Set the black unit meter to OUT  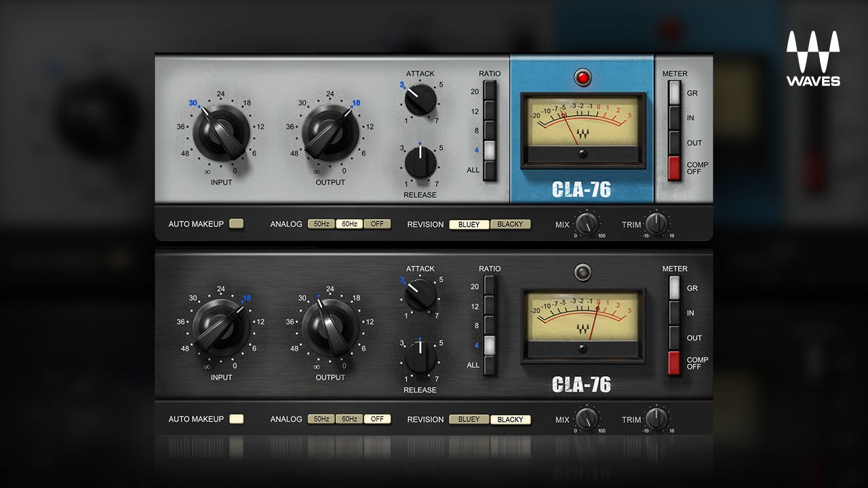(674, 338)
